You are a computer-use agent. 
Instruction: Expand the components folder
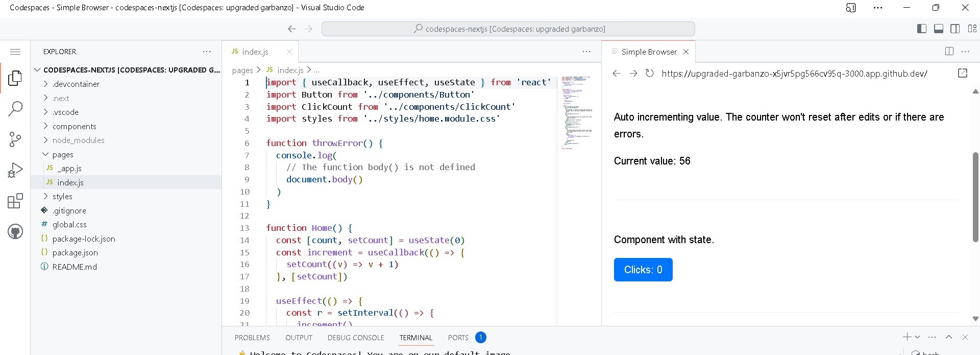(74, 127)
